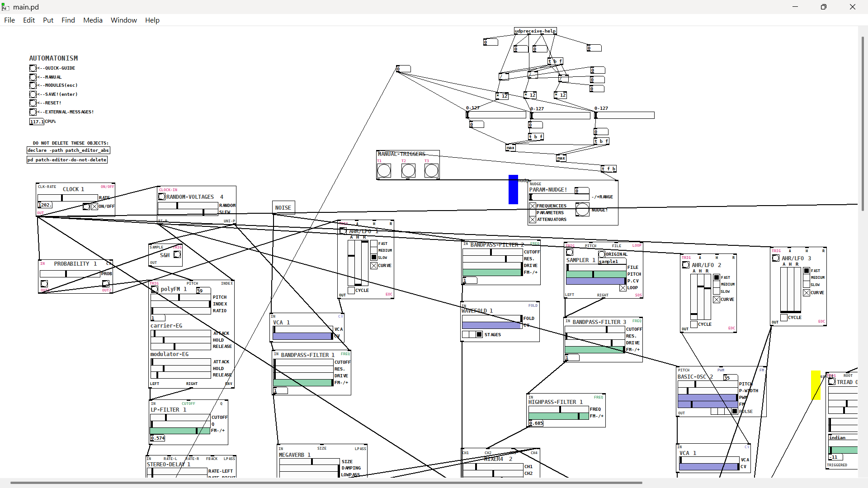Click the NOISE module box
868x488 pixels.
(283, 207)
